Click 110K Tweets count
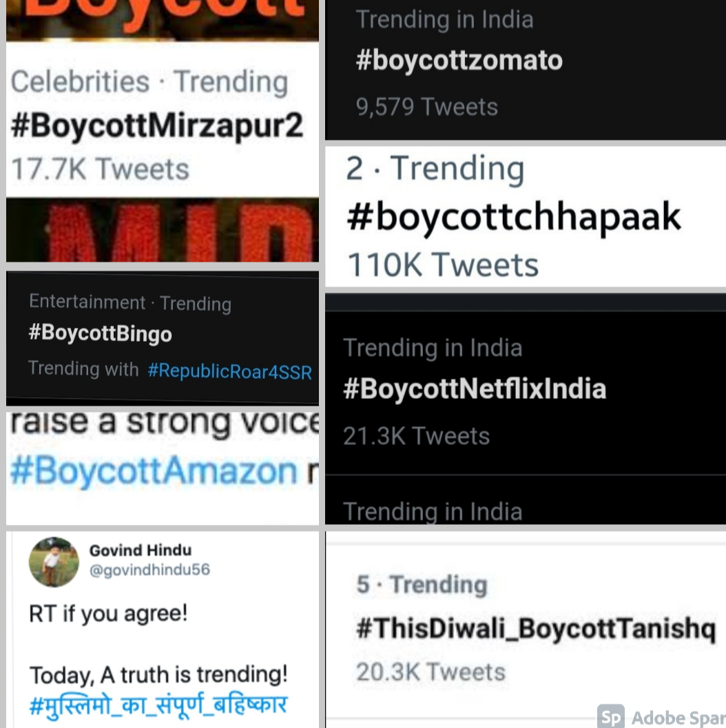Screen dimensions: 726x728 [443, 265]
